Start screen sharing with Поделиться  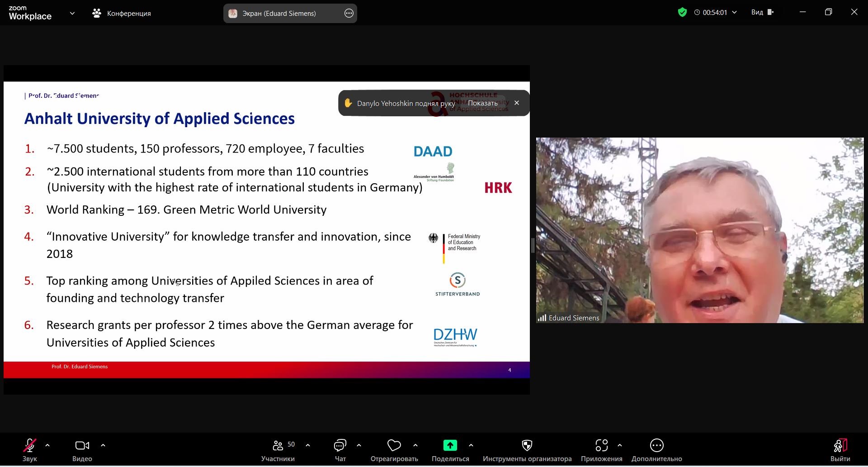coord(450,446)
